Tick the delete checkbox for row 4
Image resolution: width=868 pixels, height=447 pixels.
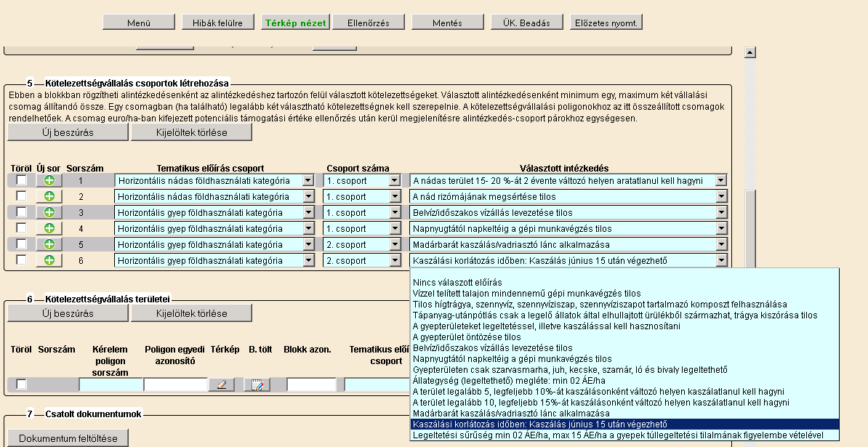[x=21, y=228]
